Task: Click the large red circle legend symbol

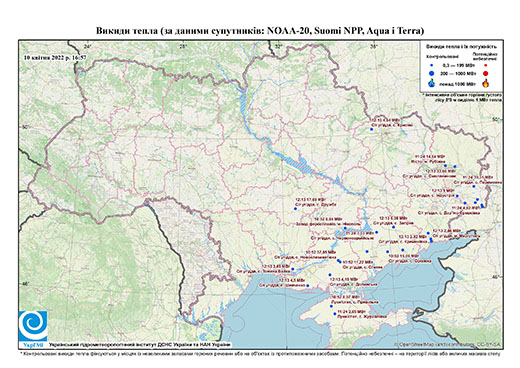Action: pyautogui.click(x=486, y=74)
